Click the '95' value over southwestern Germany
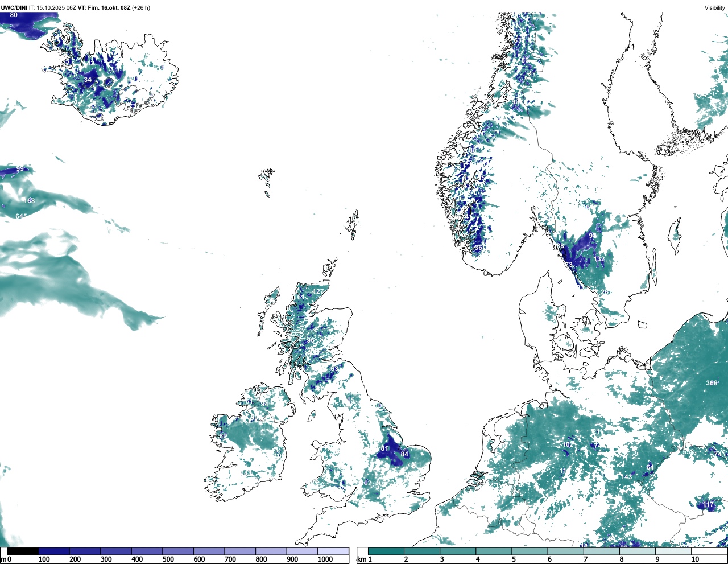The image size is (728, 564). click(552, 513)
